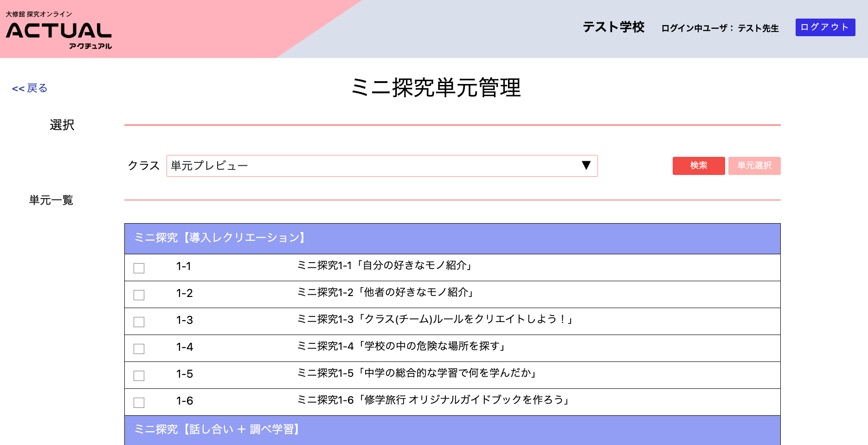Click unit title 修学旅行 オリジナルガイドブック
This screenshot has width=868, height=445.
[x=433, y=400]
